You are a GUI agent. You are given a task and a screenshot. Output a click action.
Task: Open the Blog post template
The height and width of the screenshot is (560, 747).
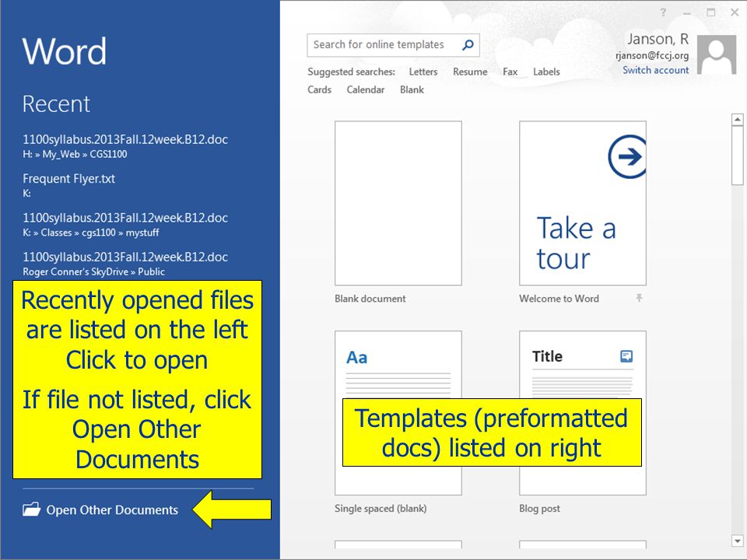[x=583, y=413]
